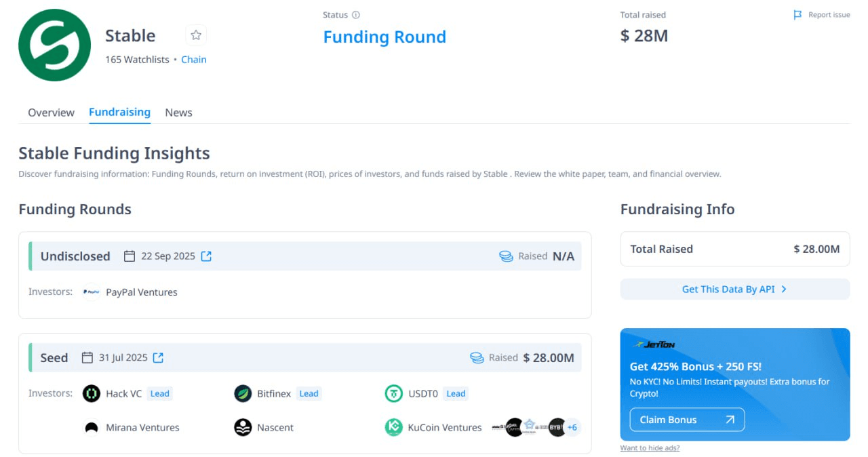Click the Get 425% Bonus + 250 FS! ad headline
868x457 pixels.
click(x=696, y=367)
